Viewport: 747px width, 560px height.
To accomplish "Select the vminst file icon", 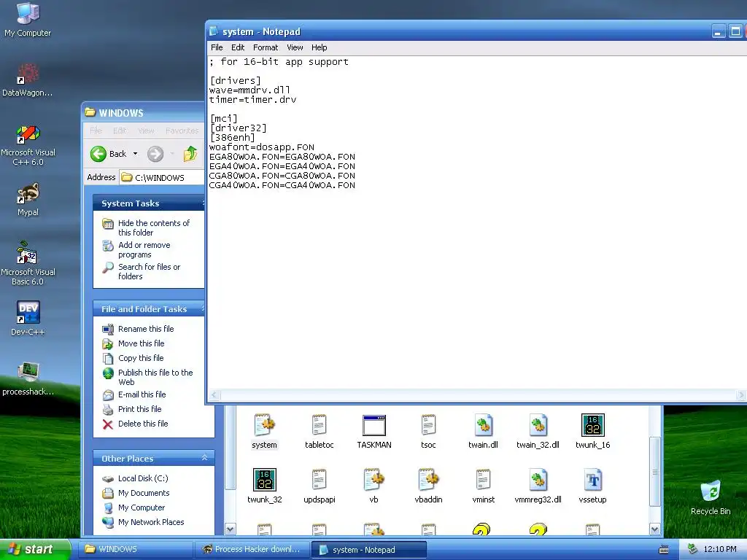I will tap(483, 486).
